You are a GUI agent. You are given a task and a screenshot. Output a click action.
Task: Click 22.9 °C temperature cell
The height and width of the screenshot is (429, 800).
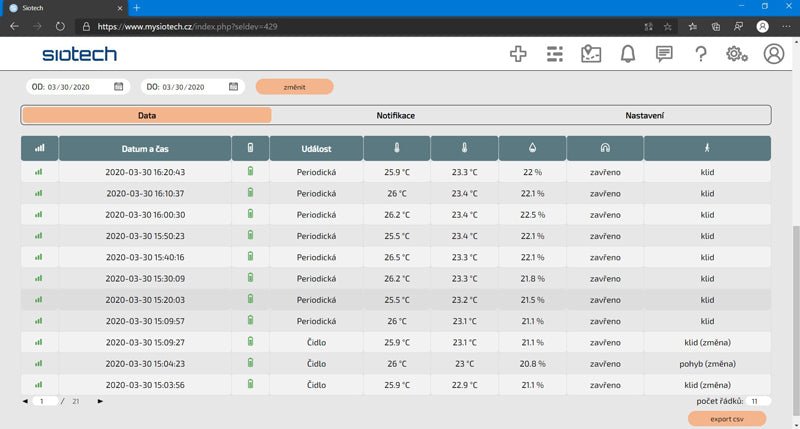point(464,385)
